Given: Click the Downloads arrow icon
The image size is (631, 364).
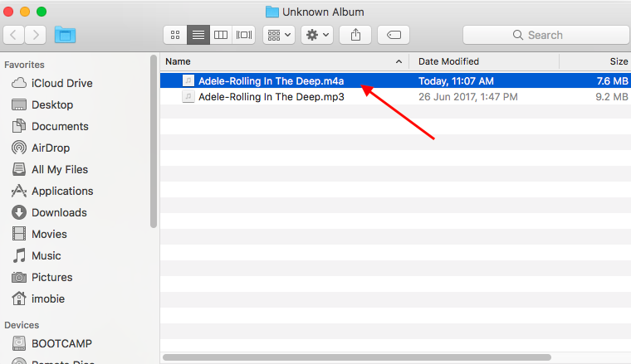Looking at the screenshot, I should pyautogui.click(x=19, y=212).
